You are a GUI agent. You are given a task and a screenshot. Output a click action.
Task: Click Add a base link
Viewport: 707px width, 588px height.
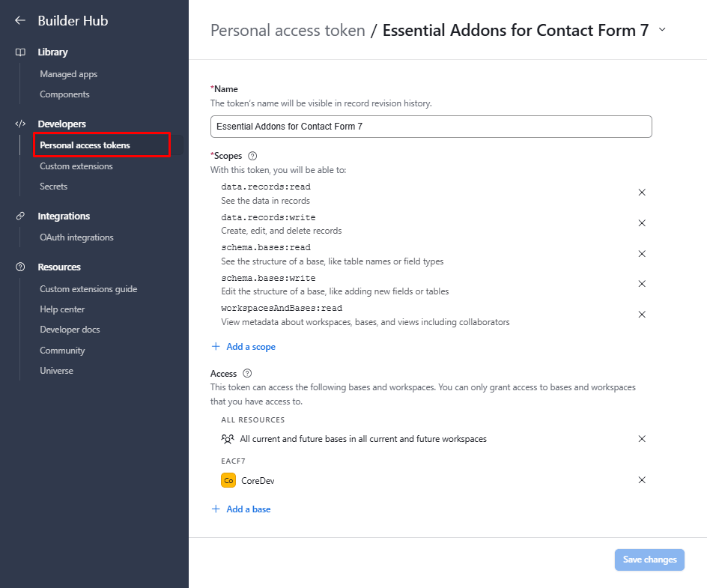(x=249, y=509)
